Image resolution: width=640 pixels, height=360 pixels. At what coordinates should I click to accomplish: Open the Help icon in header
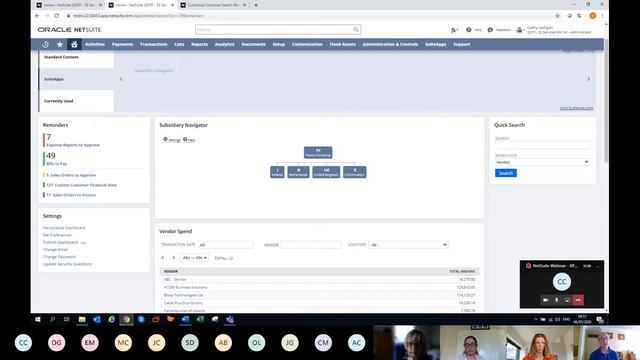click(x=469, y=29)
